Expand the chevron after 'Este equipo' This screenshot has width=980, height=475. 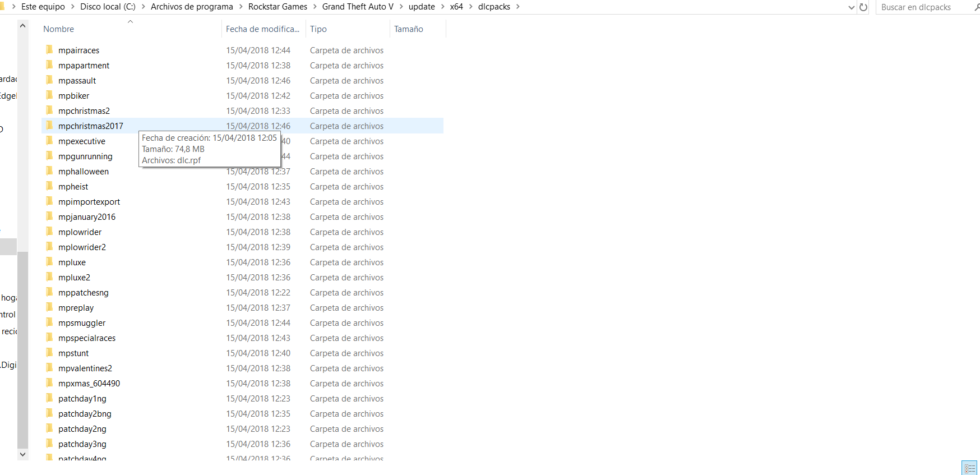[72, 7]
